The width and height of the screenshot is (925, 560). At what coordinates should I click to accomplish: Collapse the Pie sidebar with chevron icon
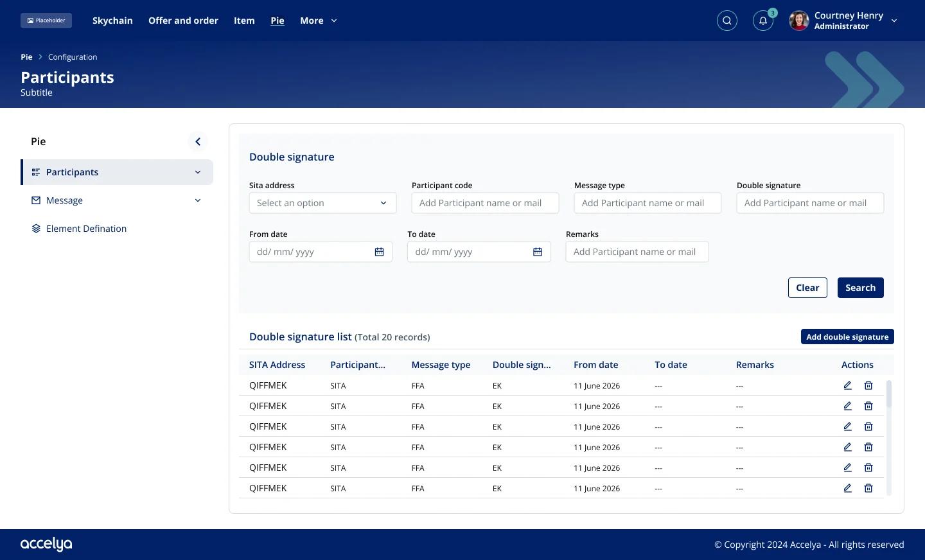coord(198,141)
